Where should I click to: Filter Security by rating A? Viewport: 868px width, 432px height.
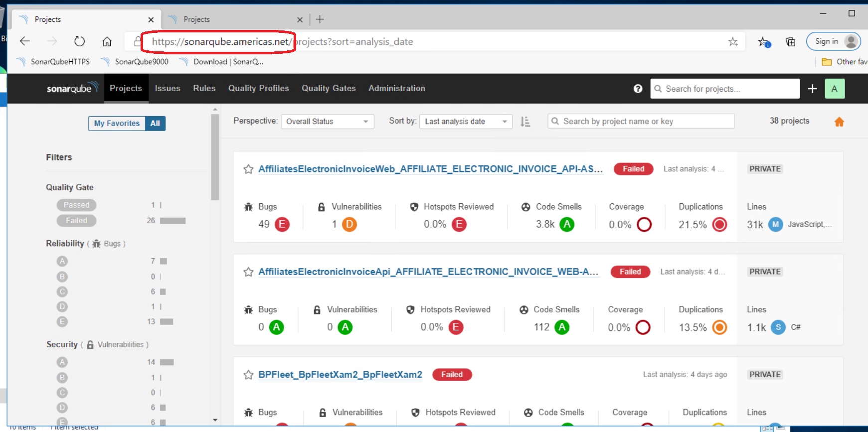click(62, 362)
